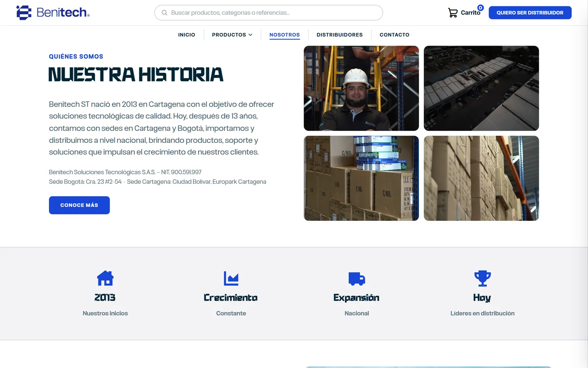
Task: Click the Crecimiento milestone heading
Action: click(x=231, y=297)
